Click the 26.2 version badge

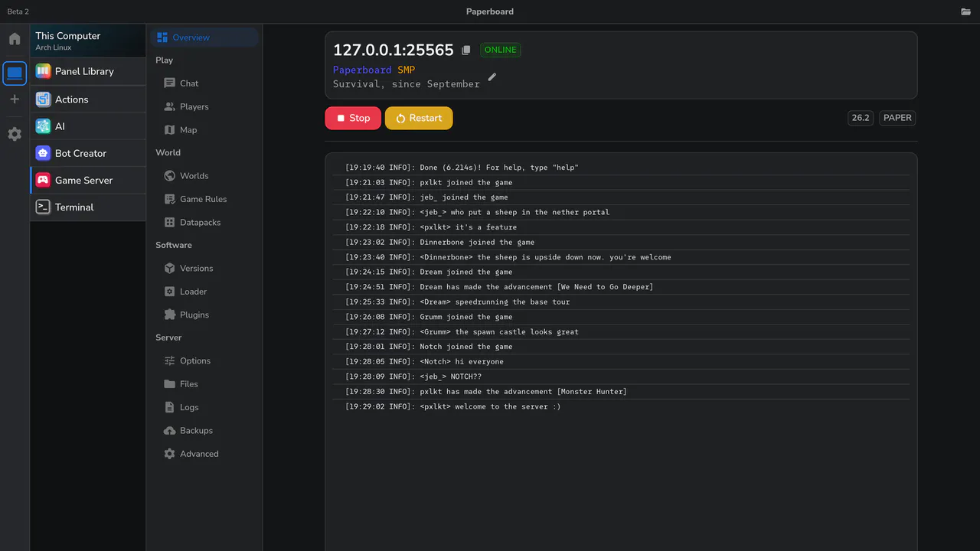[861, 118]
